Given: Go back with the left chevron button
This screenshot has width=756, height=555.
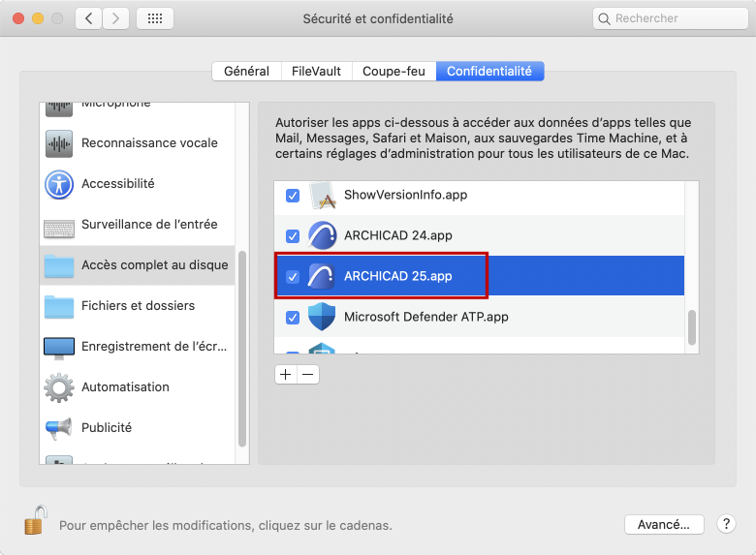Looking at the screenshot, I should (89, 18).
